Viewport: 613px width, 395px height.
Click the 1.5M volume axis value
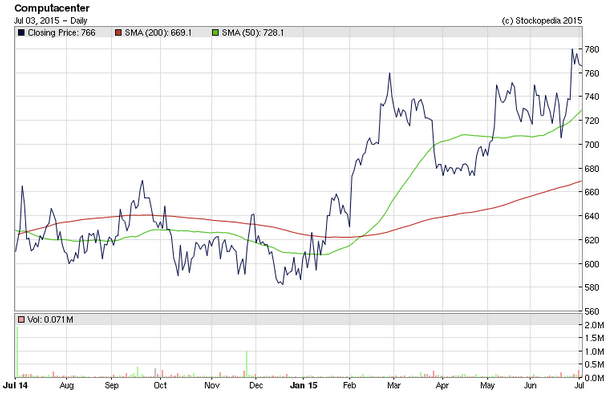coord(595,338)
